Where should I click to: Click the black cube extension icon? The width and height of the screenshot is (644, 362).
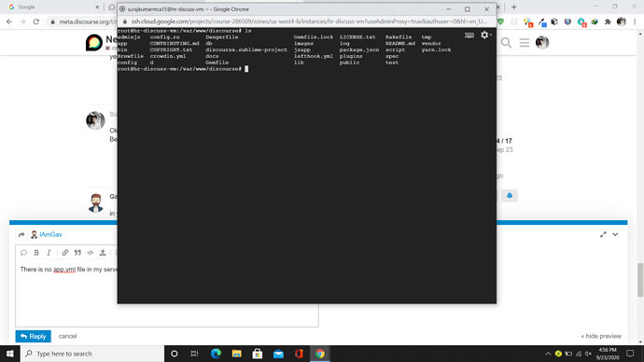(x=554, y=21)
